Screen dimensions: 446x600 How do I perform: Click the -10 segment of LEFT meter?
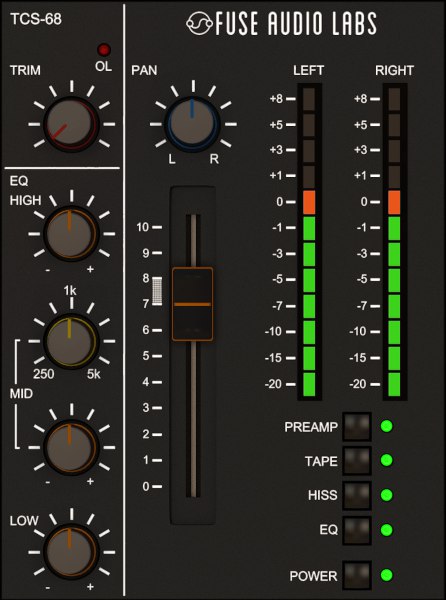[x=309, y=332]
